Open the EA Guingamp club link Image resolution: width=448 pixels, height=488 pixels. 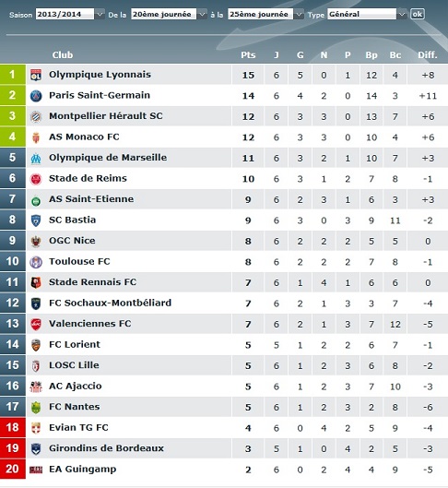click(82, 469)
